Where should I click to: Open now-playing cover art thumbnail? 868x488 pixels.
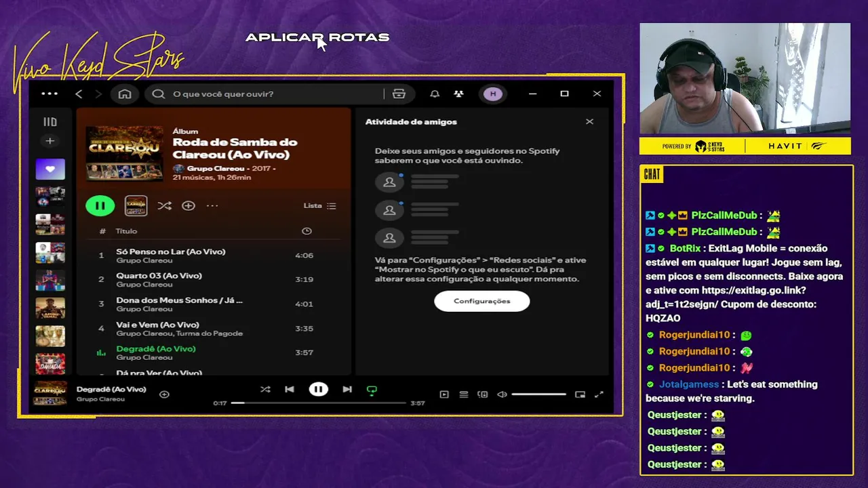pyautogui.click(x=50, y=394)
